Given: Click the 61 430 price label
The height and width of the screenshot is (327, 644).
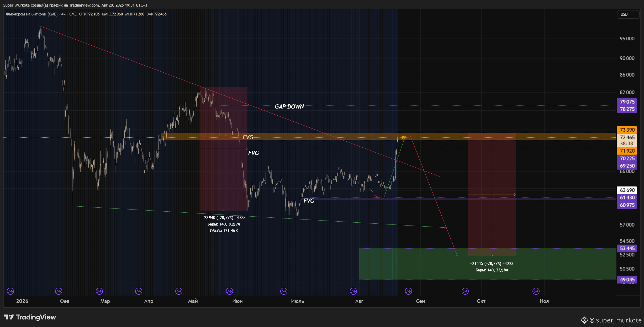Looking at the screenshot, I should click(627, 197).
